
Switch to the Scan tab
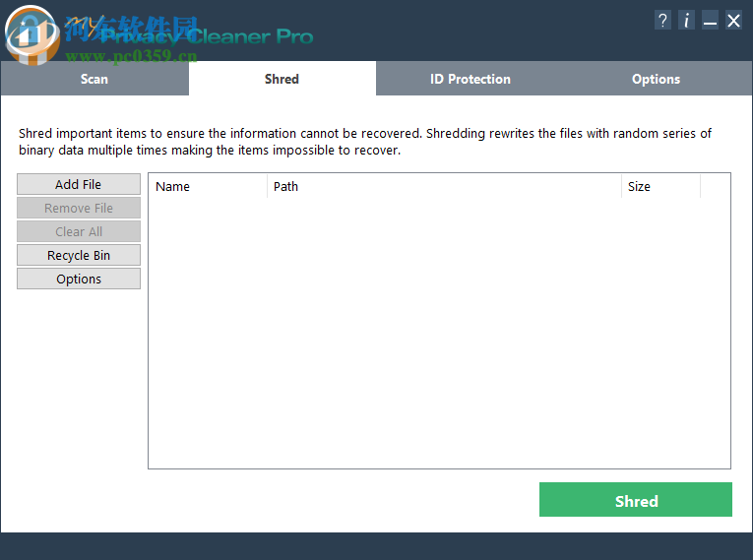click(x=94, y=79)
